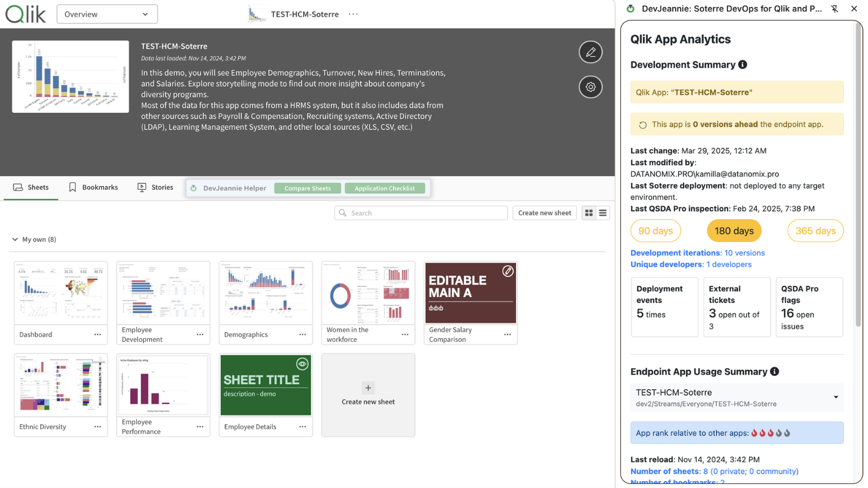Switch to grid view of sheets
Screen dimensions: 868x488
[589, 213]
